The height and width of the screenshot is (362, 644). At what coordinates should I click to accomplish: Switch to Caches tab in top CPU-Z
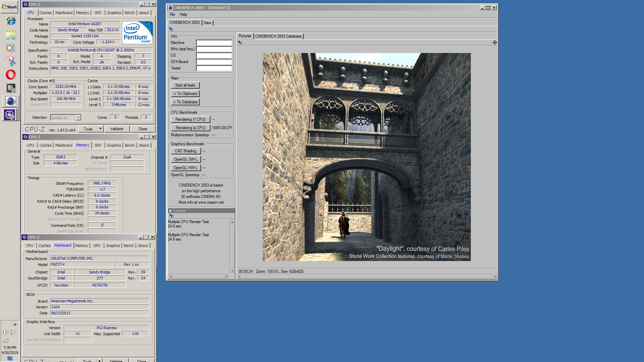(x=46, y=13)
